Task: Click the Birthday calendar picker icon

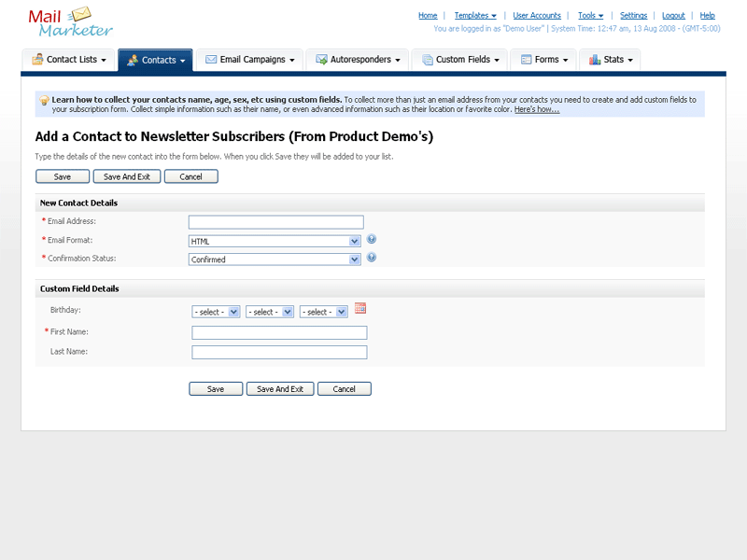Action: [x=360, y=309]
